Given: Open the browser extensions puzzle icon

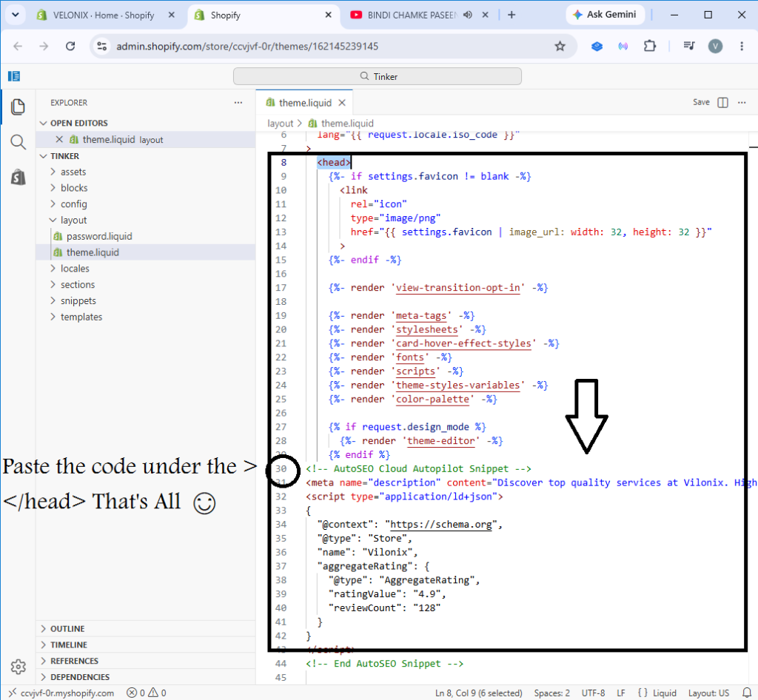Looking at the screenshot, I should [650, 46].
